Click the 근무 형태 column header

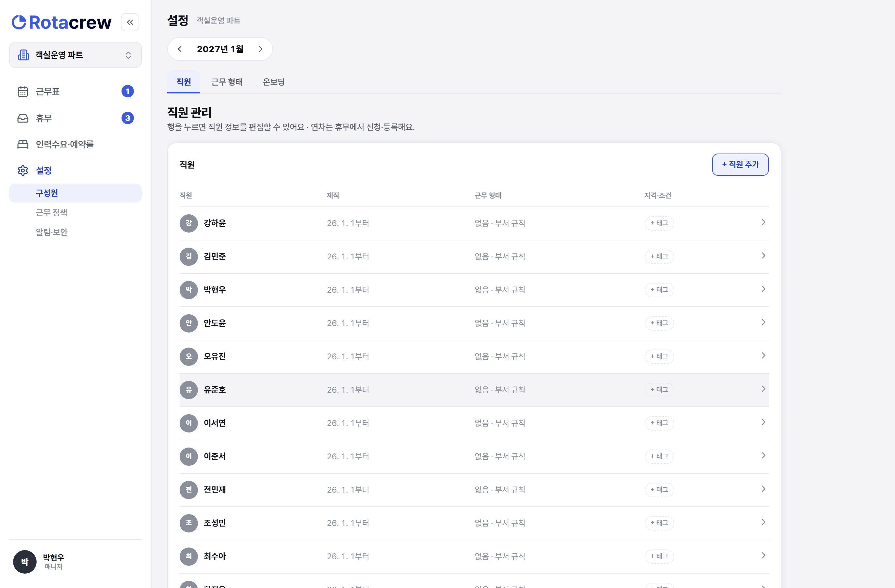pyautogui.click(x=488, y=195)
